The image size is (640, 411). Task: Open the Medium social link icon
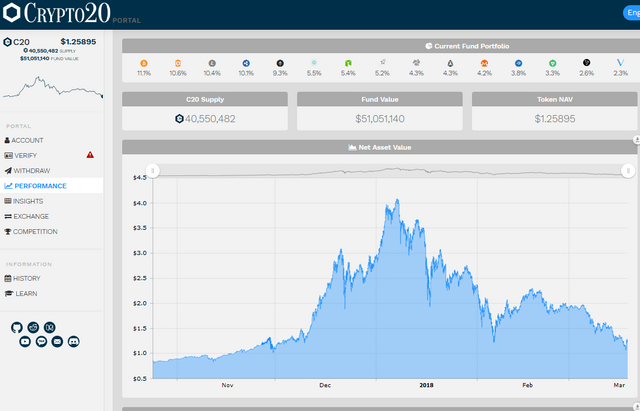[x=49, y=327]
